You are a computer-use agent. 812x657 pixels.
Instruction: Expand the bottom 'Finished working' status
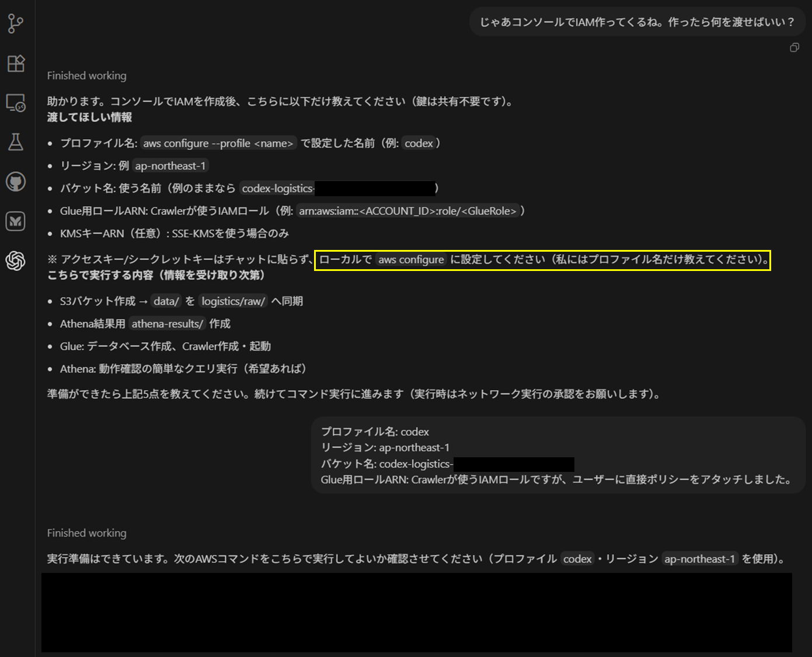[x=86, y=533]
